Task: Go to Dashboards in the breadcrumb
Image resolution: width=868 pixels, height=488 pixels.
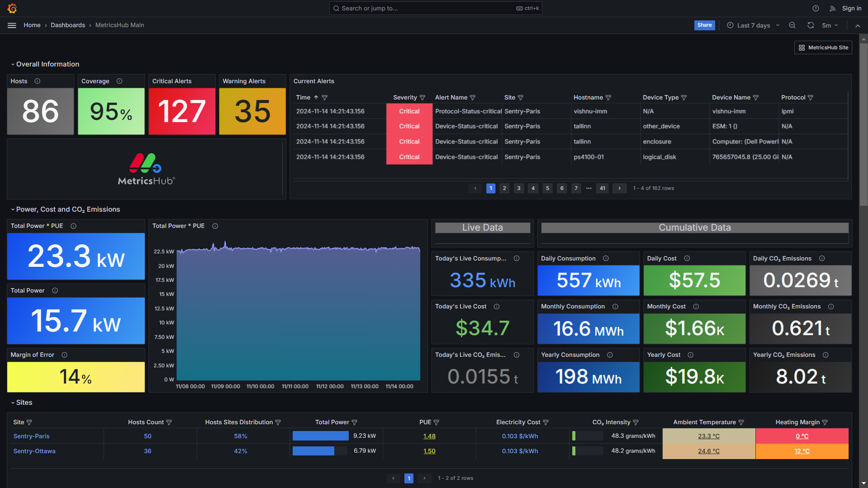Action: [68, 25]
